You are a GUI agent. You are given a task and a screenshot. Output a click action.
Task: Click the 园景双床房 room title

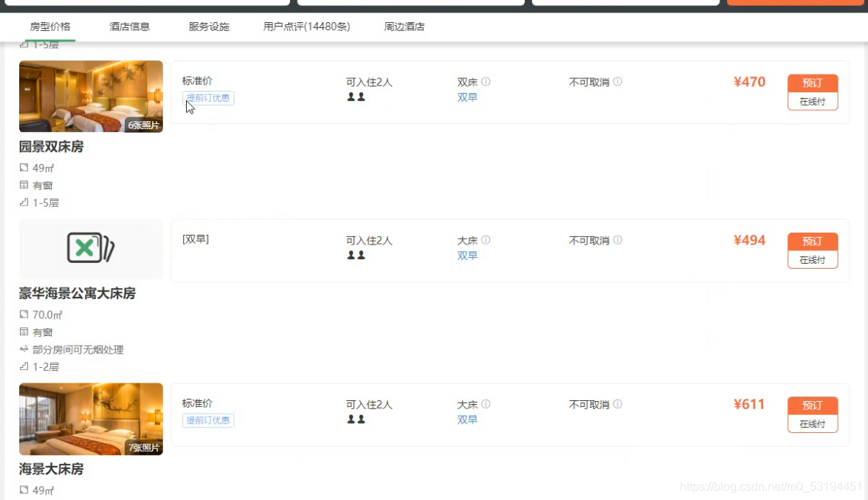tap(52, 147)
